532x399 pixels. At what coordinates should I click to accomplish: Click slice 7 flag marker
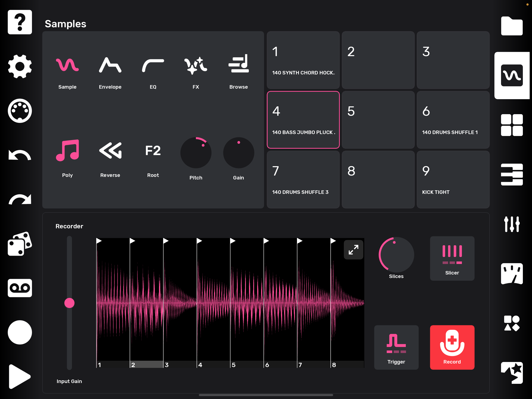click(299, 241)
